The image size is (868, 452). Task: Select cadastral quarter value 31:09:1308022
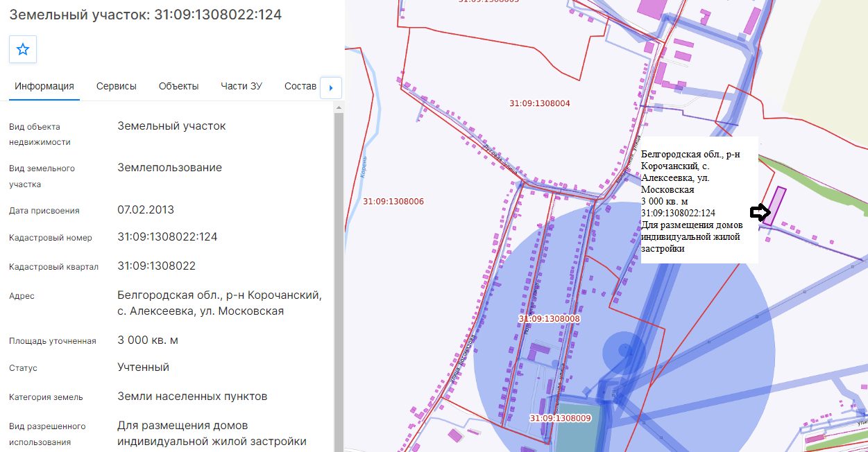157,266
